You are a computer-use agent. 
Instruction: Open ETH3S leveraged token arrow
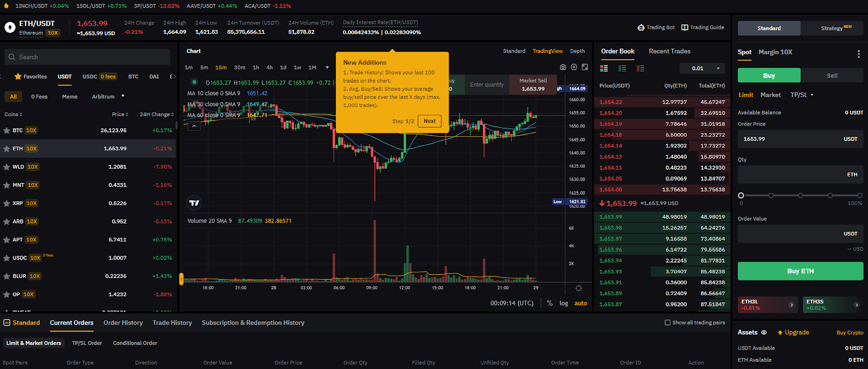(857, 305)
